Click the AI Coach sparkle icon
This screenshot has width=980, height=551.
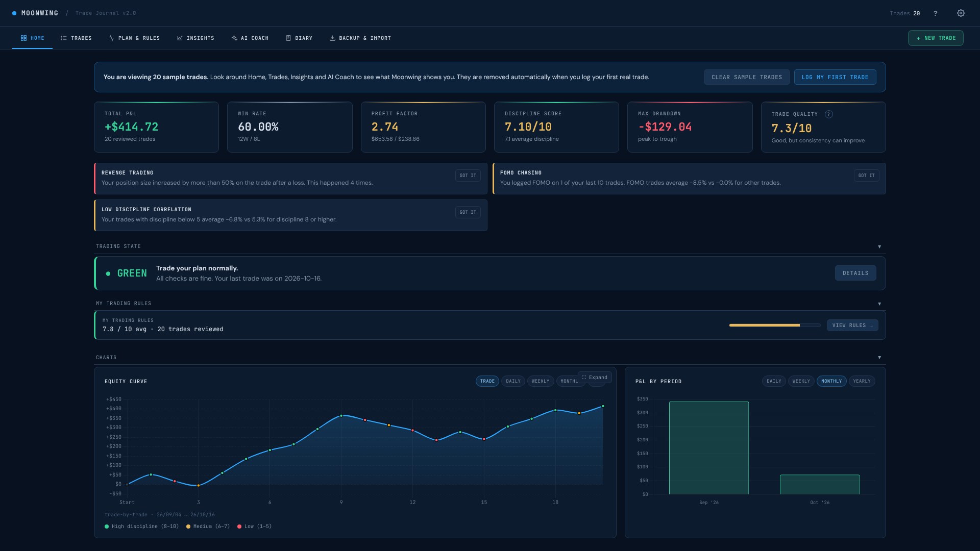234,38
